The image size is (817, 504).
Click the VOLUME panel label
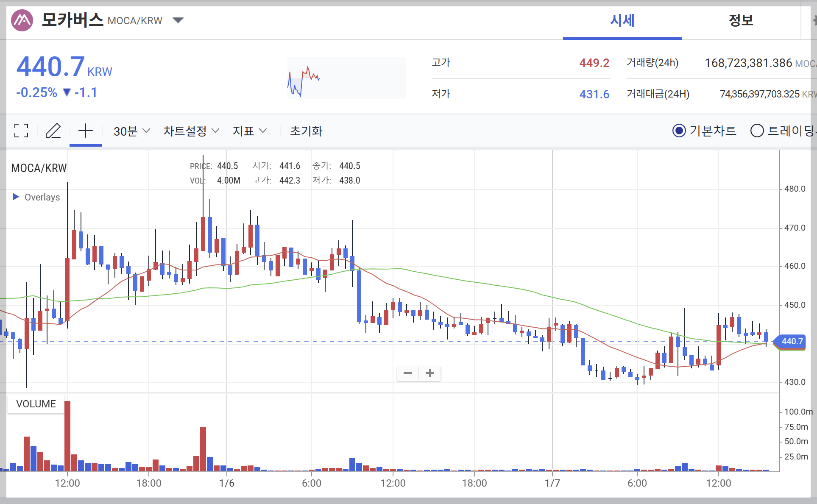tap(36, 404)
